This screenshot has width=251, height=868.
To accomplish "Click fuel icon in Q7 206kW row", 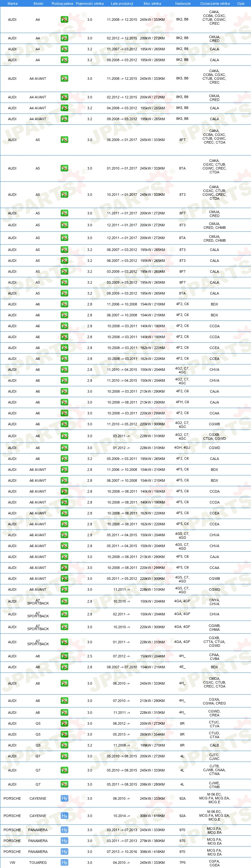I will [65, 784].
